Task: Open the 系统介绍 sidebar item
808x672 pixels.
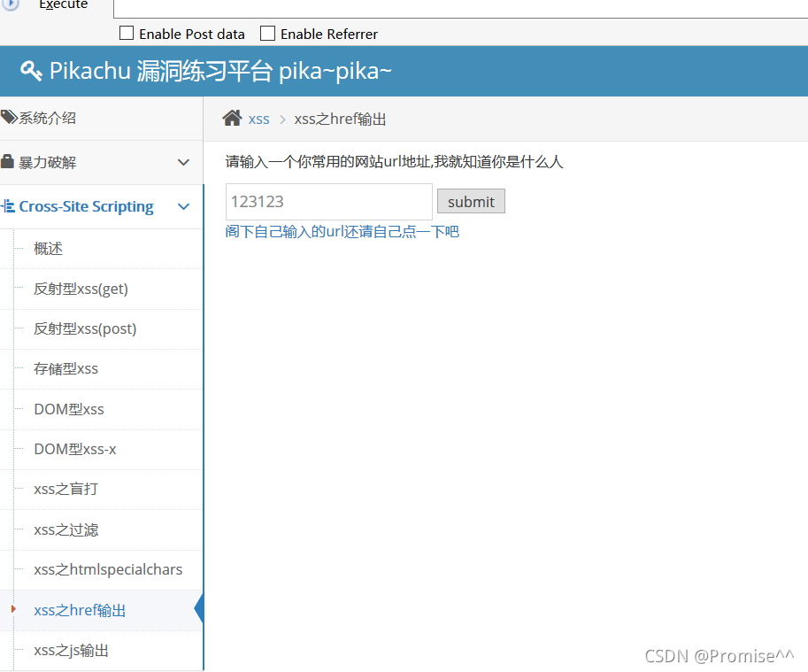Action: click(x=101, y=119)
